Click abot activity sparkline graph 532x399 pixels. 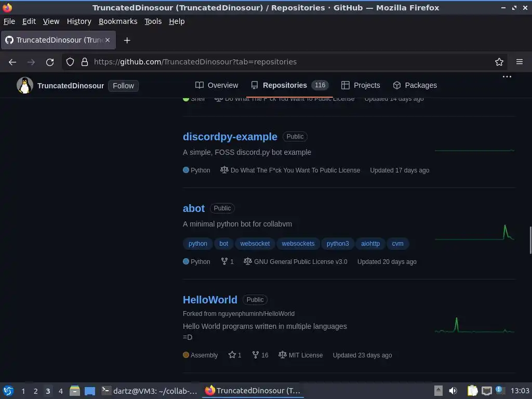point(474,232)
